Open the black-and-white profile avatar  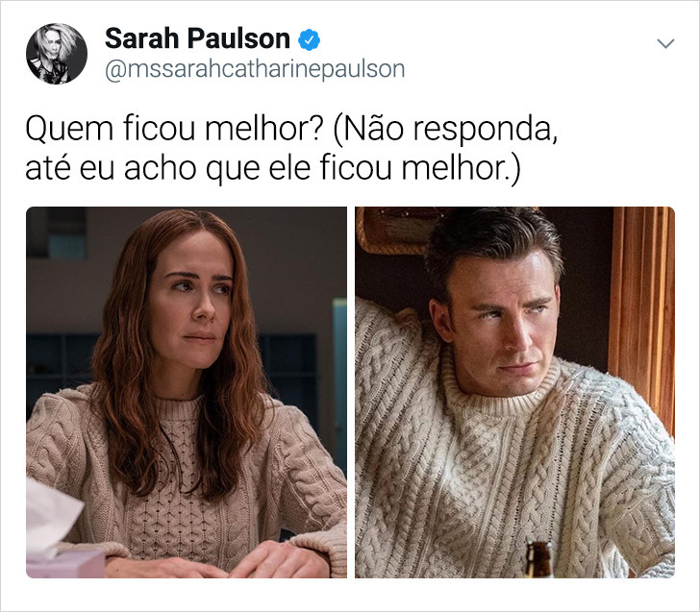click(57, 53)
